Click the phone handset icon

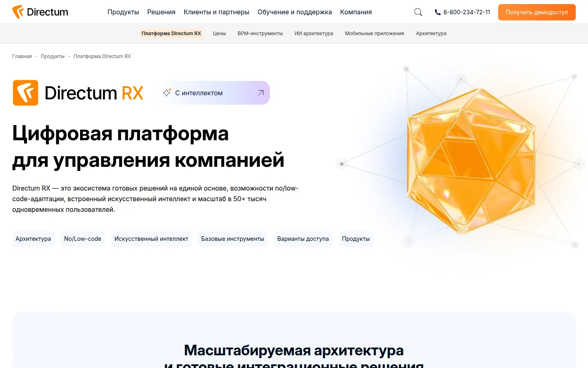(x=438, y=12)
